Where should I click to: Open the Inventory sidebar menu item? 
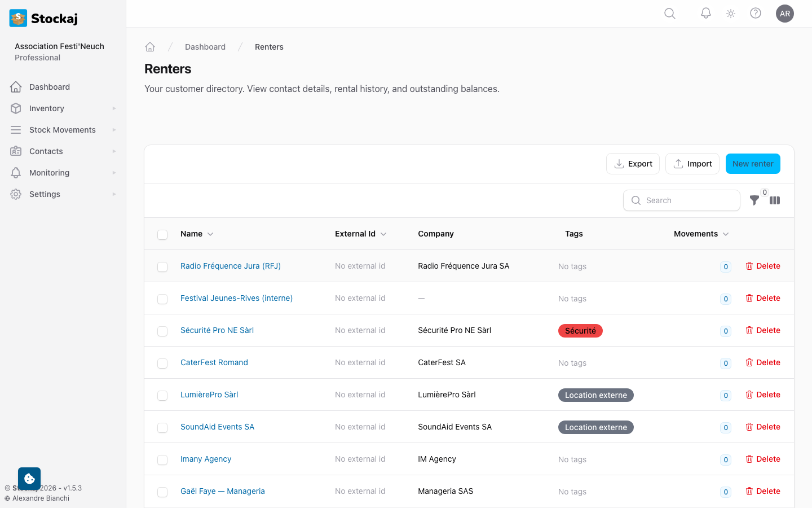(x=63, y=108)
